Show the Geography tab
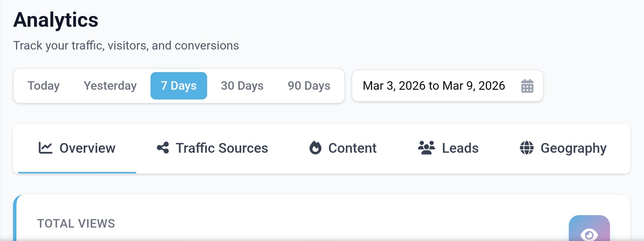The width and height of the screenshot is (644, 241). 573,148
